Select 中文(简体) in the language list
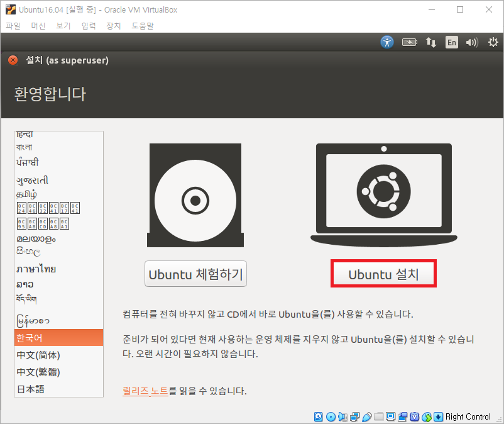504x424 pixels. point(58,355)
